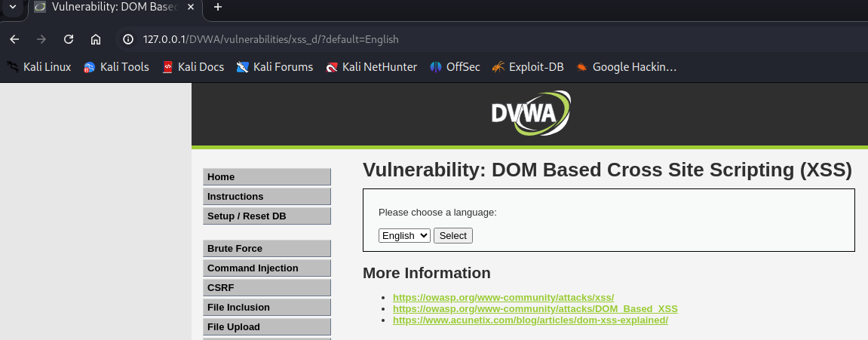Image resolution: width=868 pixels, height=340 pixels.
Task: Open the tab list dropdown arrow
Action: click(x=13, y=8)
